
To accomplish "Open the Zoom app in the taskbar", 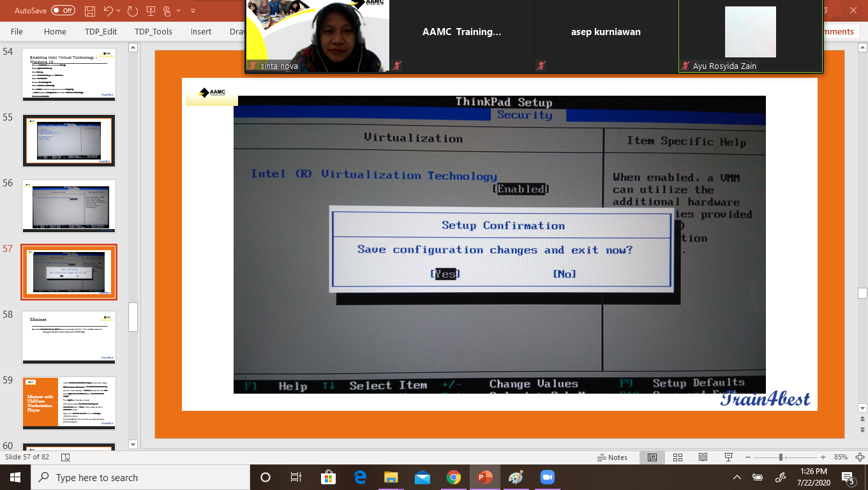I will pos(547,477).
